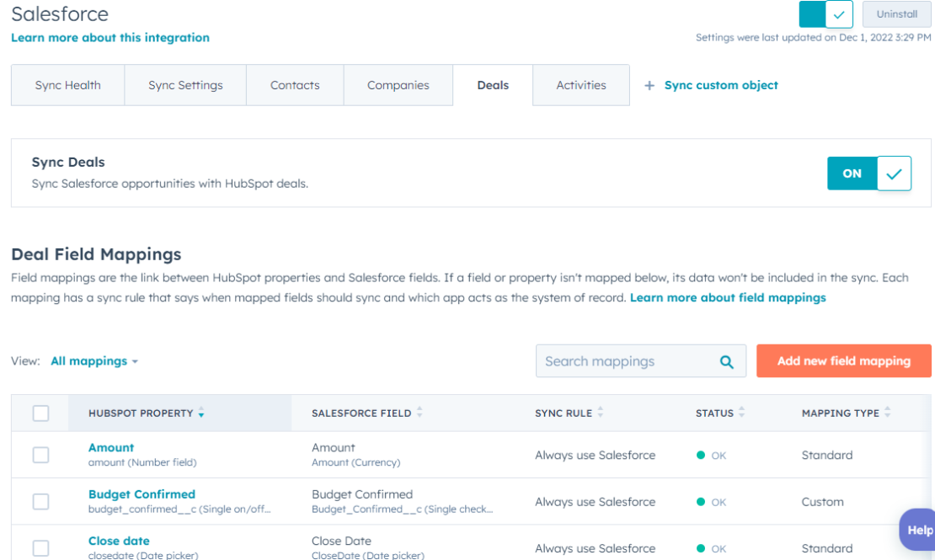Sort by HubSpot Property column
This screenshot has height=560, width=935.
(x=146, y=413)
